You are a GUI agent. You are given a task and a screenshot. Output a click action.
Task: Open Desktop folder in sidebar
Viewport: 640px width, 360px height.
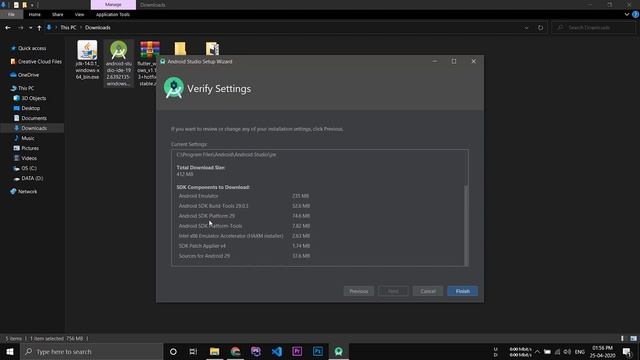pos(31,108)
